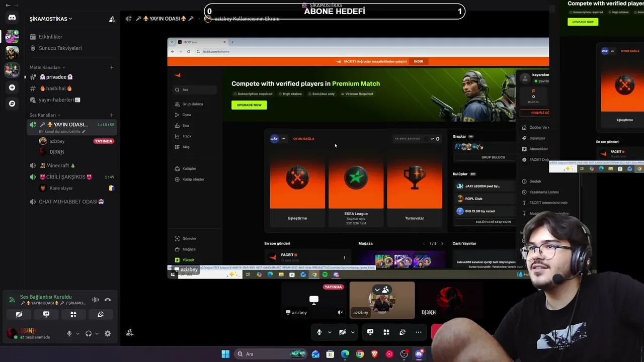Open camera options arrow in call controls
The width and height of the screenshot is (644, 362).
pyautogui.click(x=353, y=332)
